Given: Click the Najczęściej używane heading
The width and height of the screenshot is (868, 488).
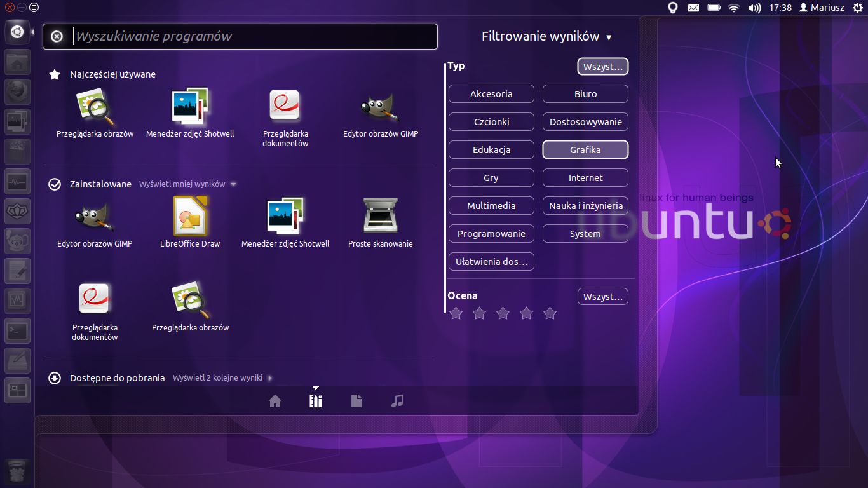Looking at the screenshot, I should [x=112, y=74].
